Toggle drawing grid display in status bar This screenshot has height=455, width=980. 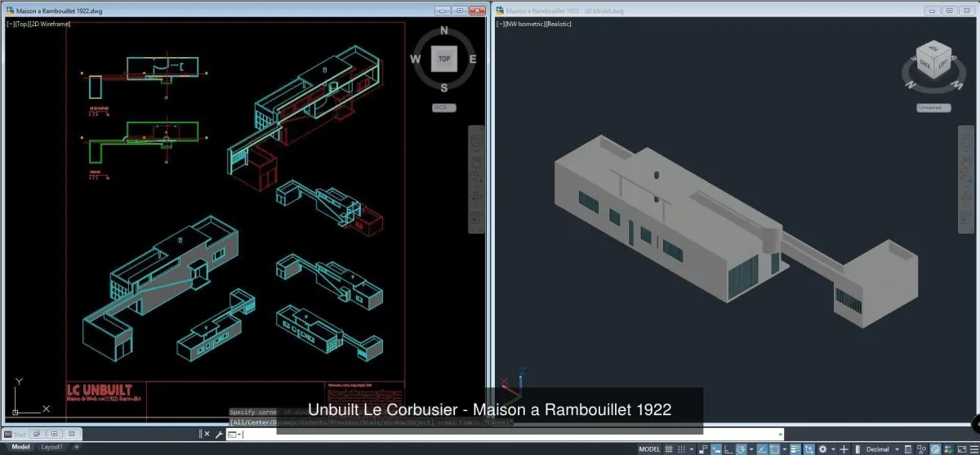[668, 448]
